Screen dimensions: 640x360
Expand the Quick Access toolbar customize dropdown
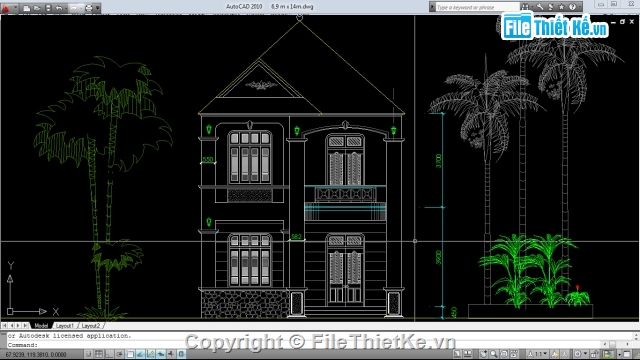click(98, 8)
